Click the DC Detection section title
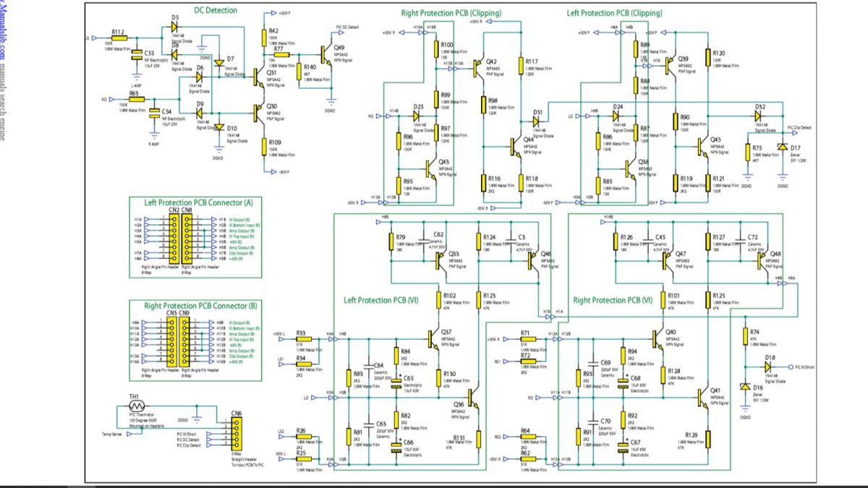 point(215,10)
